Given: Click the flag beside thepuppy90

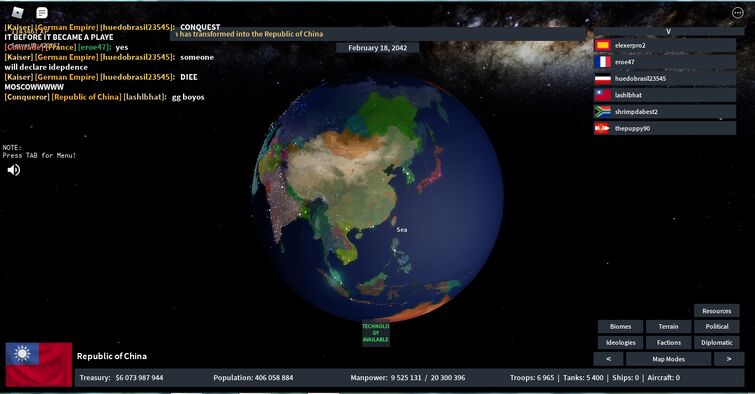Looking at the screenshot, I should (602, 128).
